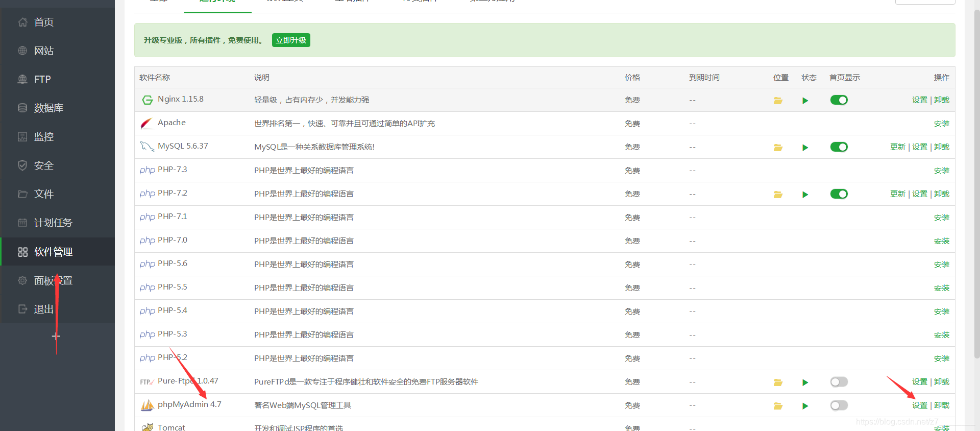Click the phpMyAdmin sailboat icon
This screenshot has width=980, height=431.
pos(147,405)
